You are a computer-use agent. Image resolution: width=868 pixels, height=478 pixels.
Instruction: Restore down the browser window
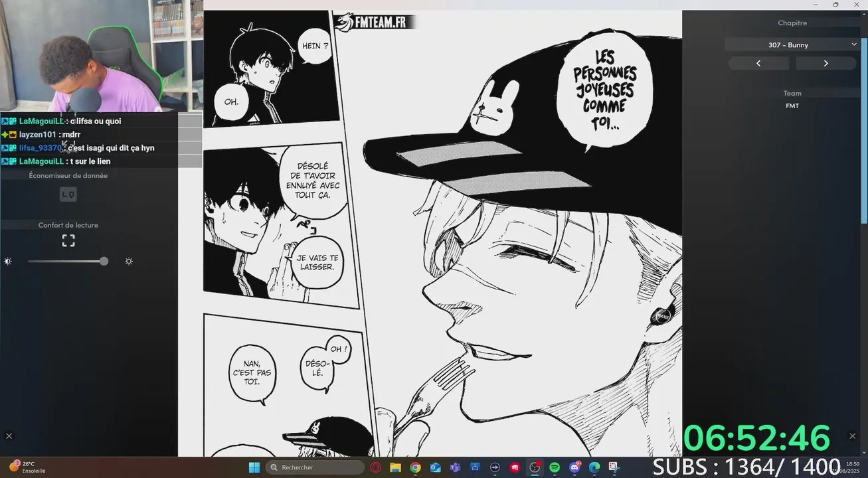pyautogui.click(x=835, y=5)
